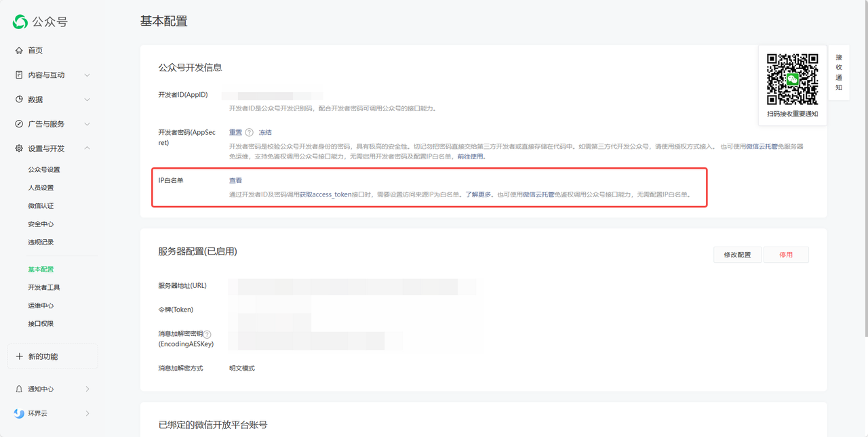Click the 数据 pie chart icon
868x437 pixels.
(19, 100)
